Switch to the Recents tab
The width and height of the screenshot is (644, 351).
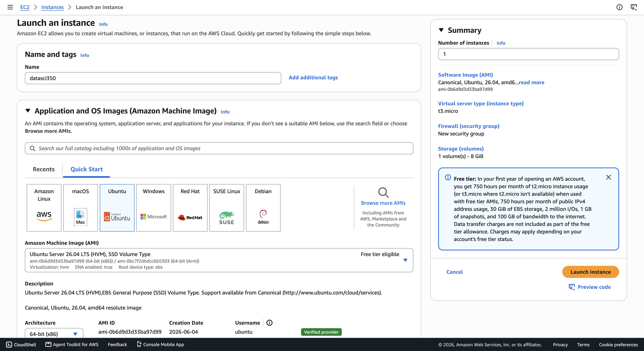click(43, 169)
